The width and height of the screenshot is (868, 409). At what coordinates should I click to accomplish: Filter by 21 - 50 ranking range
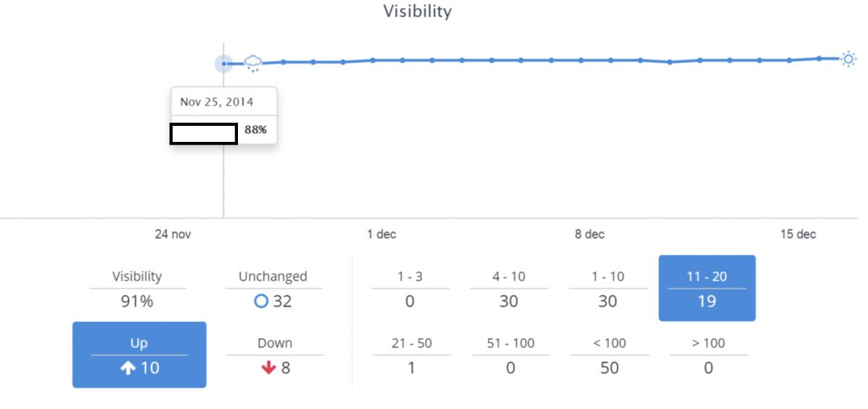point(412,355)
